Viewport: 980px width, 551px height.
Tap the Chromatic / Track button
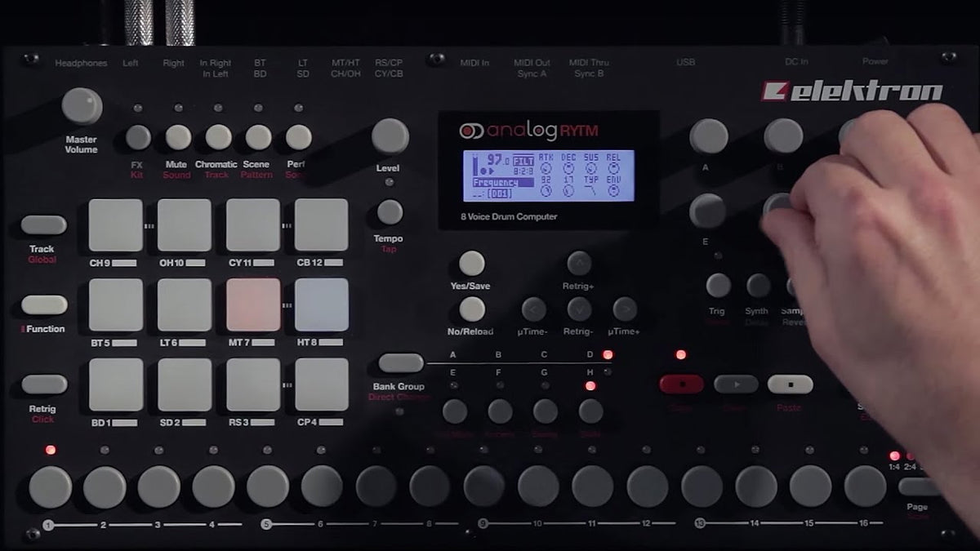coord(218,137)
